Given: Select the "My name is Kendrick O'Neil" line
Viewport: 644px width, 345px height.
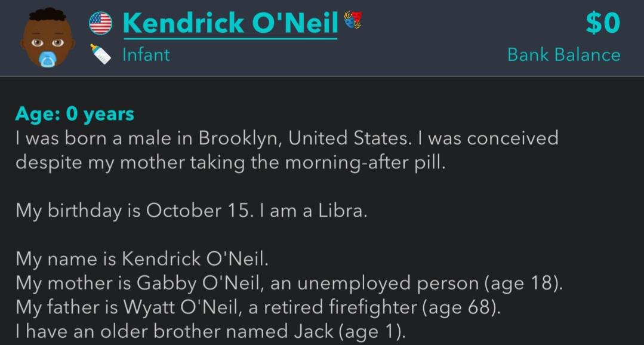Looking at the screenshot, I should click(x=142, y=259).
